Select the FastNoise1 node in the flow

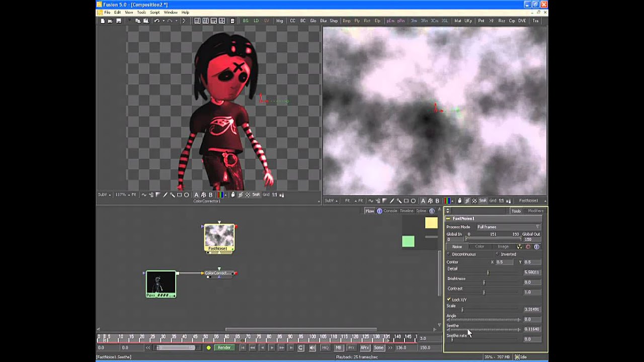219,238
